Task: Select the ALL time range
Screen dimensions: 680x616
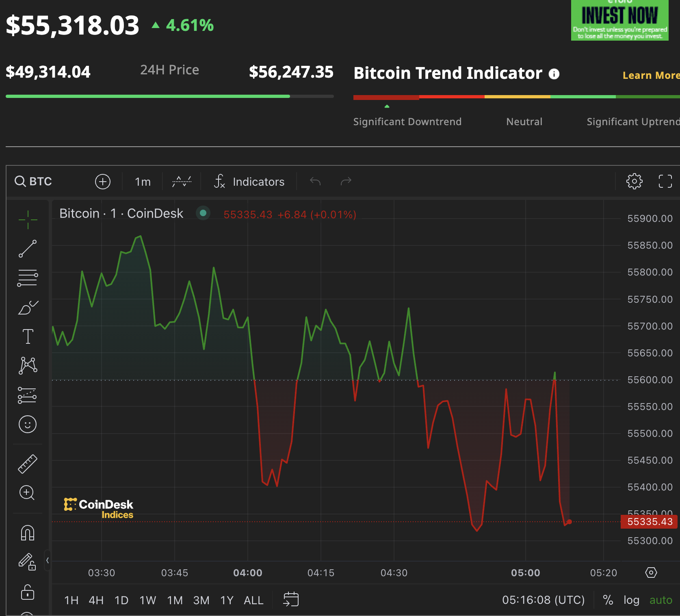Action: point(254,600)
